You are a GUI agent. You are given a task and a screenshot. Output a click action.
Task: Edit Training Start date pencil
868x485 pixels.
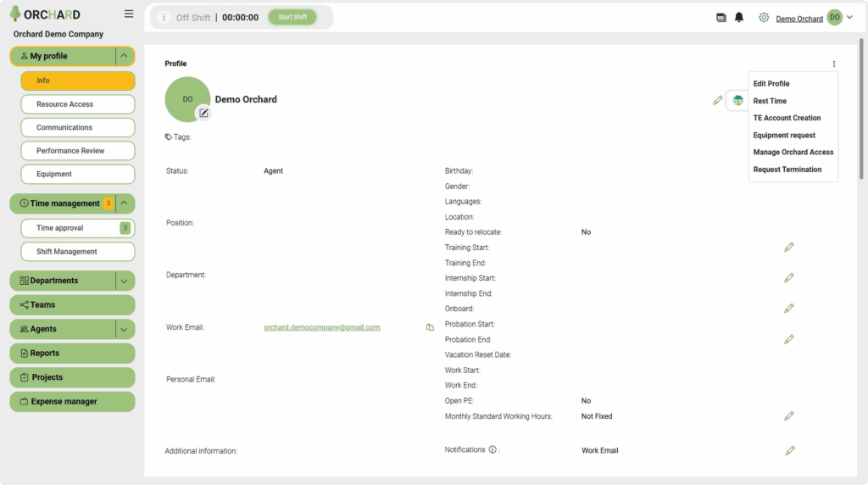789,247
